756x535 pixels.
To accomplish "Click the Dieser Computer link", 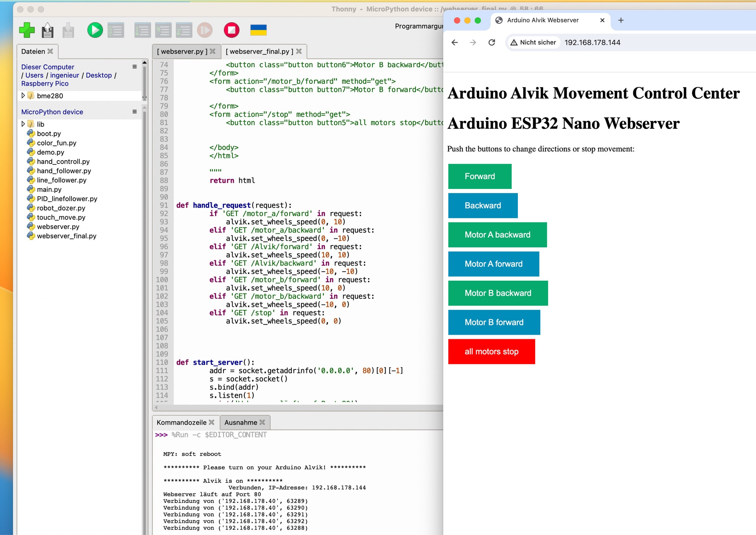I will pos(48,66).
